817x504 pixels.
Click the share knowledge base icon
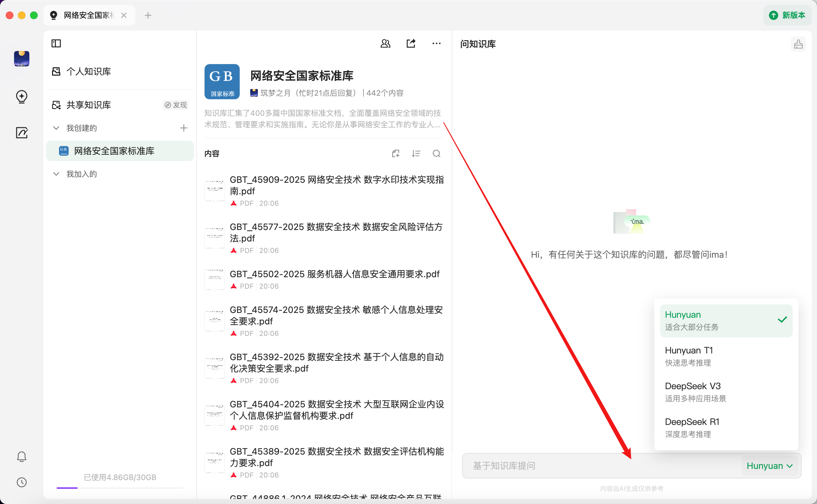(411, 44)
